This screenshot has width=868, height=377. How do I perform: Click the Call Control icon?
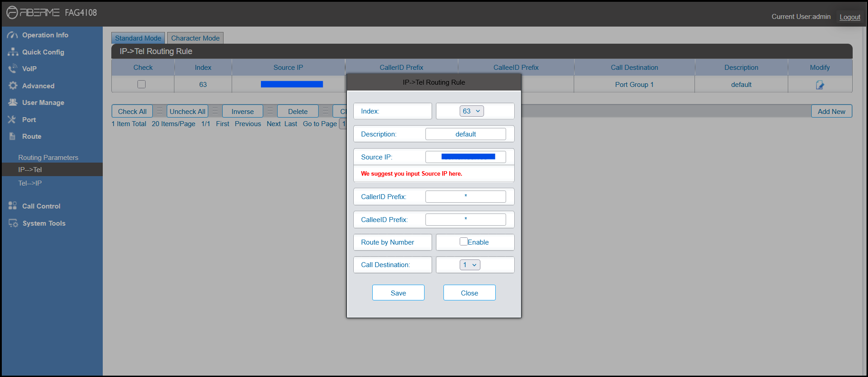[13, 206]
